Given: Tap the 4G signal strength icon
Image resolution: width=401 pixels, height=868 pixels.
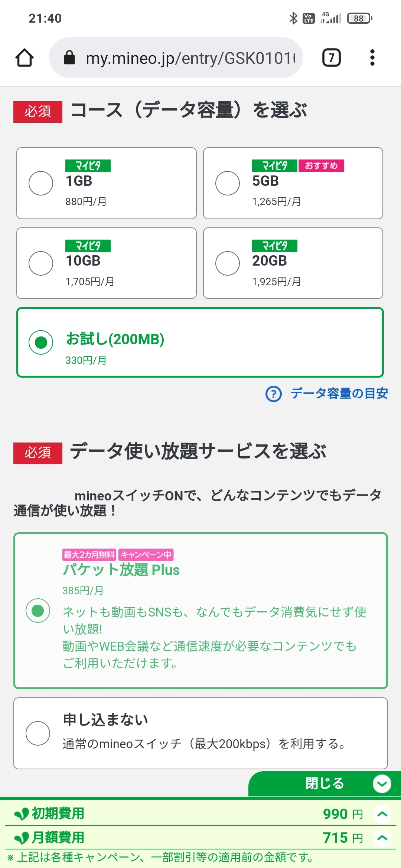Looking at the screenshot, I should coord(331,18).
